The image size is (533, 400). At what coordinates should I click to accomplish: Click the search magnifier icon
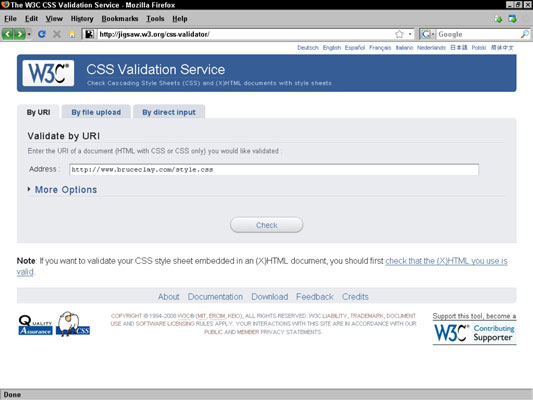pyautogui.click(x=525, y=34)
